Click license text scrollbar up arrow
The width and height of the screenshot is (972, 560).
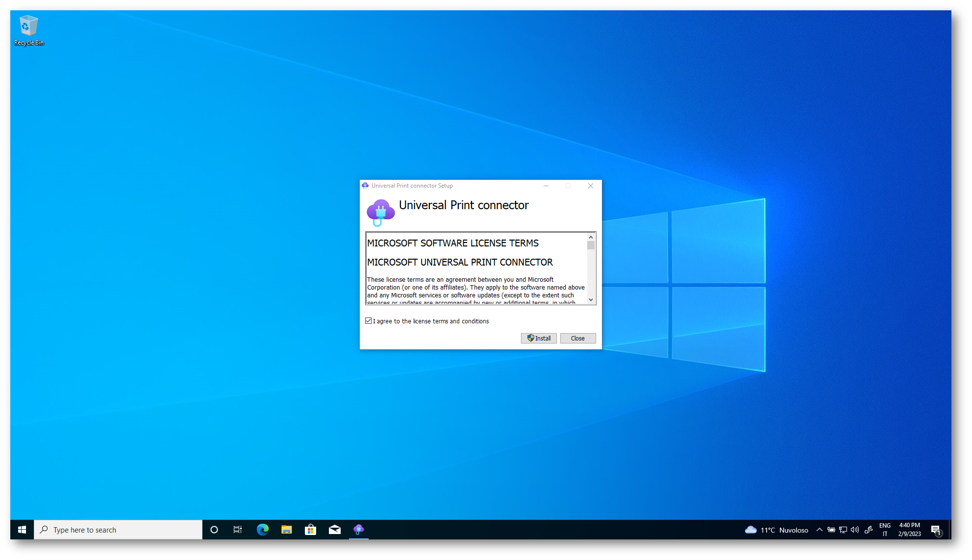591,237
